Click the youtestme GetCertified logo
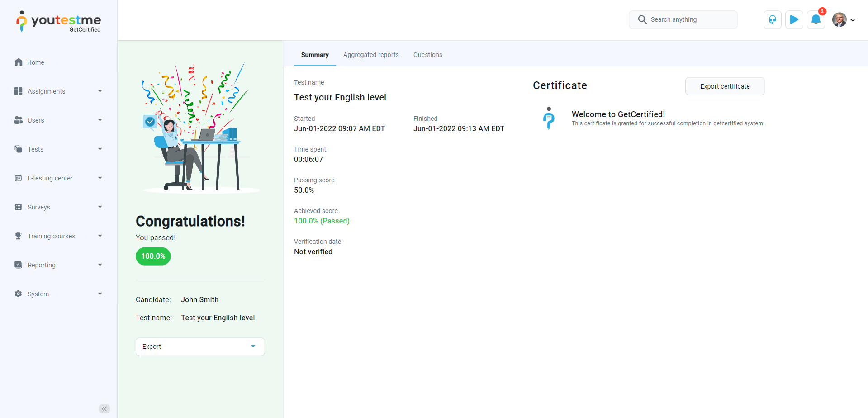Image resolution: width=868 pixels, height=418 pixels. click(59, 21)
